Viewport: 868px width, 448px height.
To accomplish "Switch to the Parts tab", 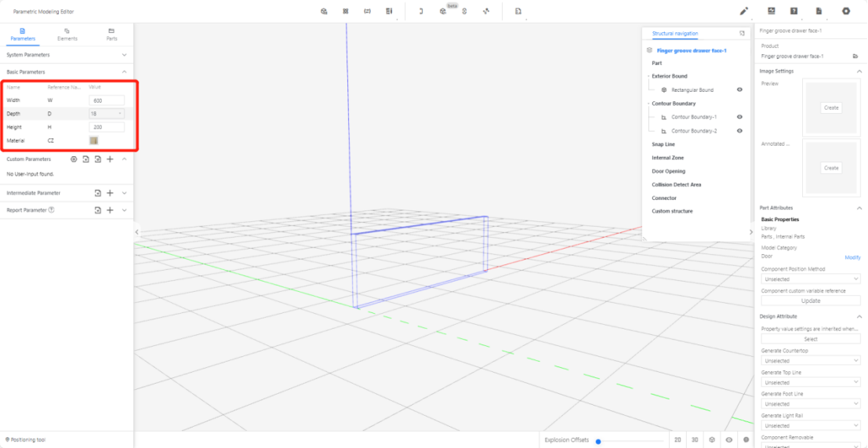I will pyautogui.click(x=111, y=34).
